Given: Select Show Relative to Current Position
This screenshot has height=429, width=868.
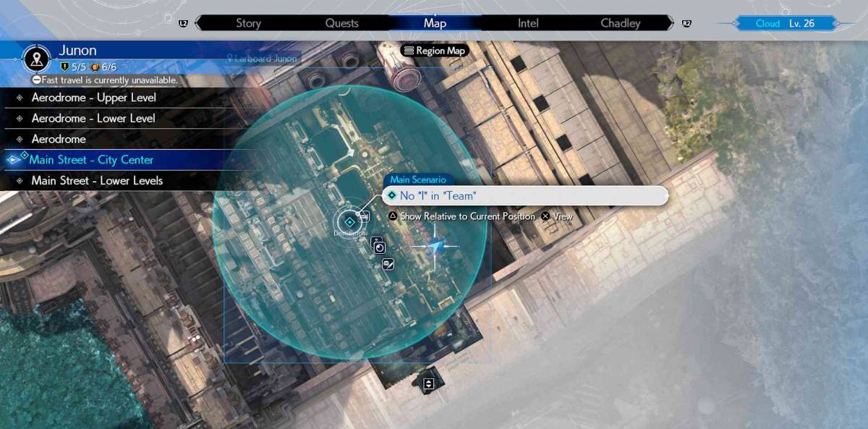Looking at the screenshot, I should coord(467,216).
